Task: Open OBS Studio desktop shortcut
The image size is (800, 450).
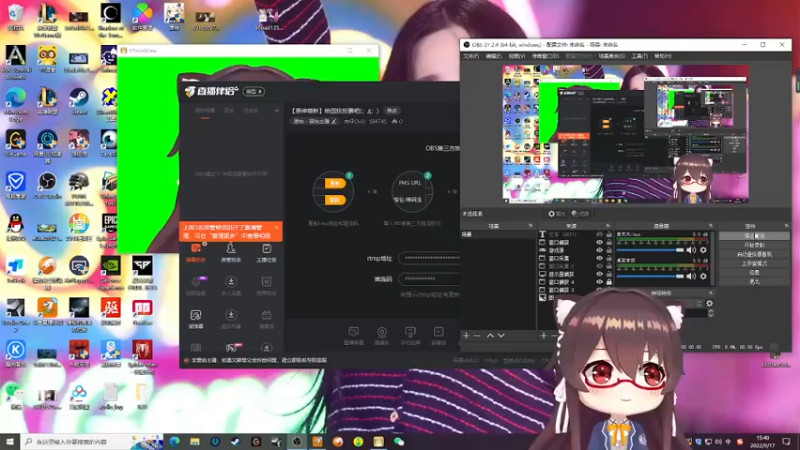Action: 47,186
